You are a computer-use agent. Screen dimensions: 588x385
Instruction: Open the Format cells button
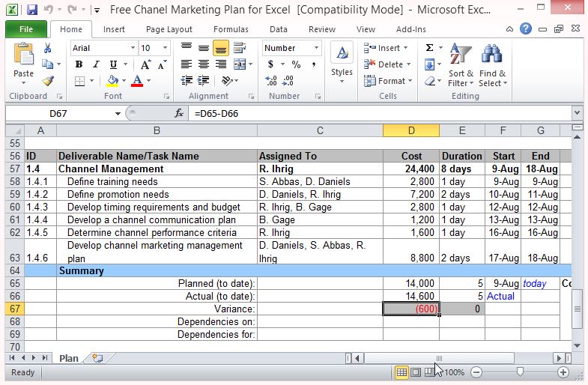pyautogui.click(x=388, y=81)
